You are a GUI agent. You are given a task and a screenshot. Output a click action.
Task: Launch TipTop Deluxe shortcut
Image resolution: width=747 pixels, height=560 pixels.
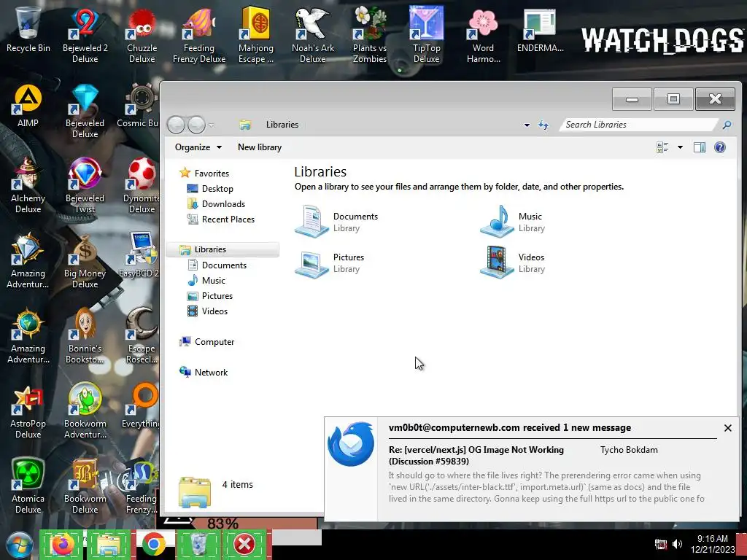[x=426, y=35]
